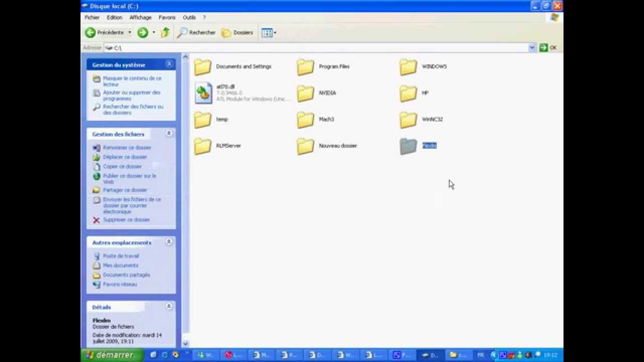The width and height of the screenshot is (644, 362).
Task: Click the greyed Flexlm folder icon
Action: (409, 146)
